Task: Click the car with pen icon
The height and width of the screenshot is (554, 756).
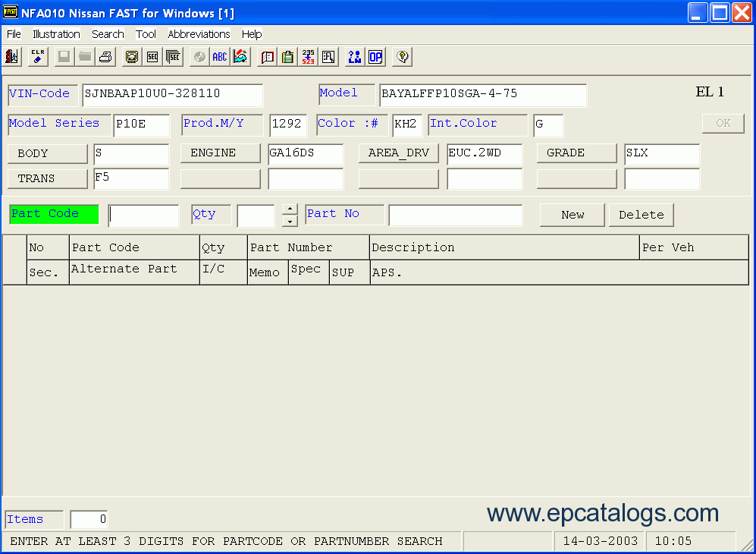Action: point(240,57)
